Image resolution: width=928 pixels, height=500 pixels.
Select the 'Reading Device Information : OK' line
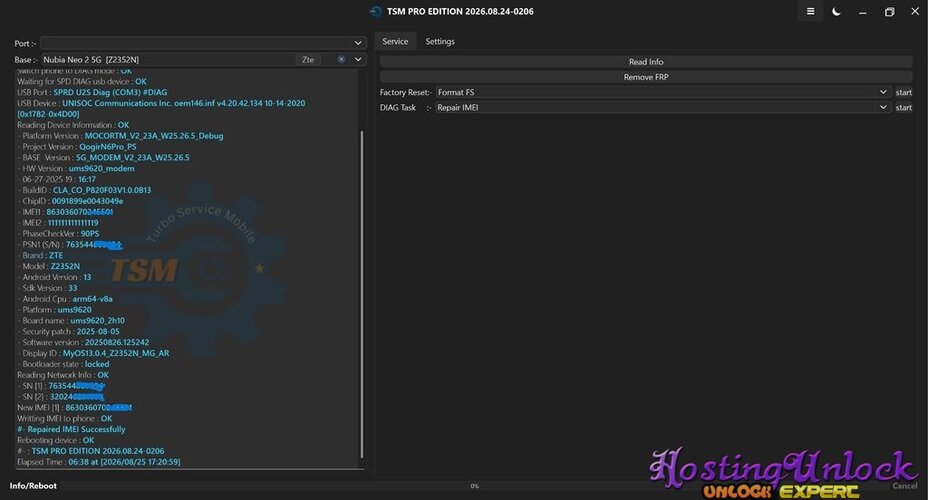(x=73, y=125)
